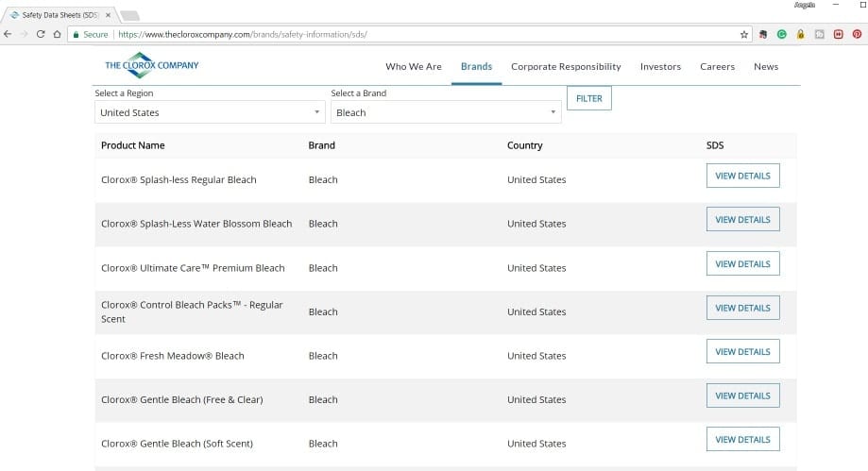This screenshot has width=868, height=471.
Task: Click 'Clorox® Control Bleach Packs™ - Regular Scent' text
Action: click(192, 311)
